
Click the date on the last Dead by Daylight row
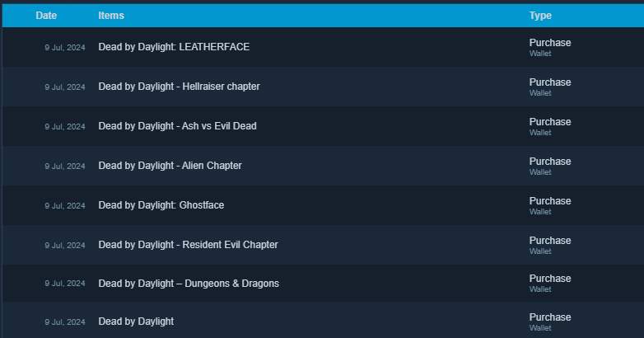tap(65, 322)
